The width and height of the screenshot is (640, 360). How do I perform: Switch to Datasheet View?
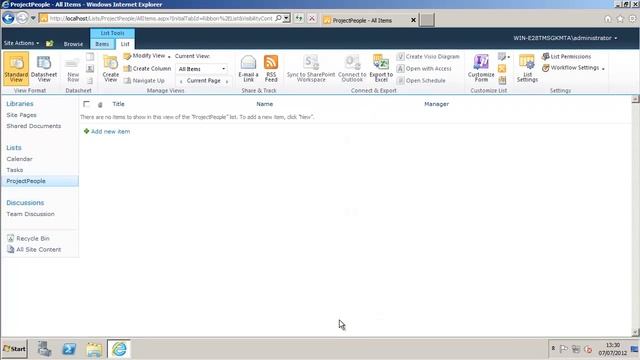(x=44, y=68)
